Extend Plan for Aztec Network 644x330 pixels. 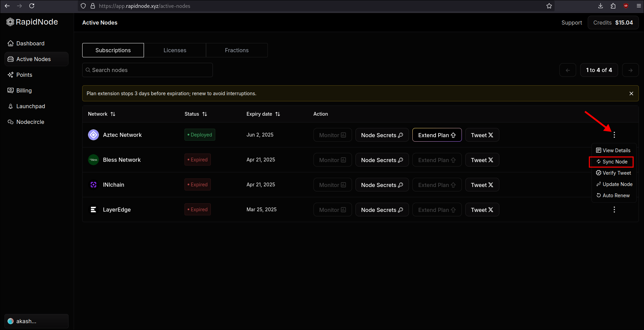click(437, 135)
